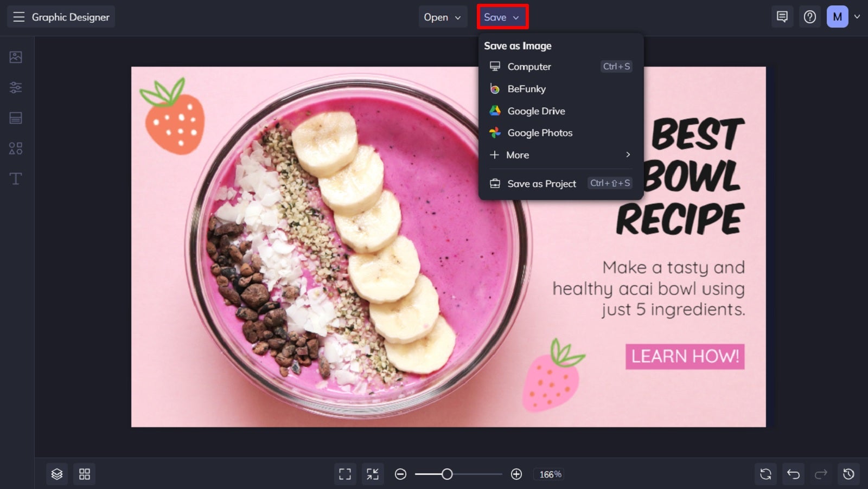Open the Help menu with question mark icon
The height and width of the screenshot is (489, 868).
point(810,17)
